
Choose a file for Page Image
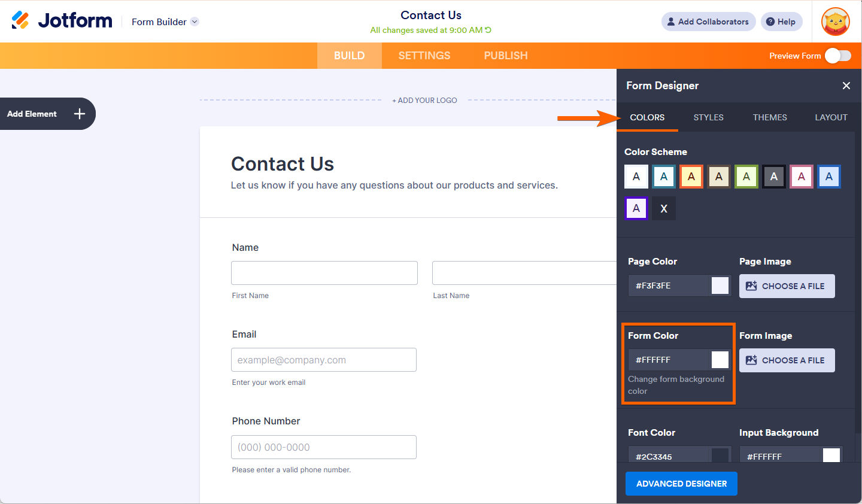(x=787, y=286)
